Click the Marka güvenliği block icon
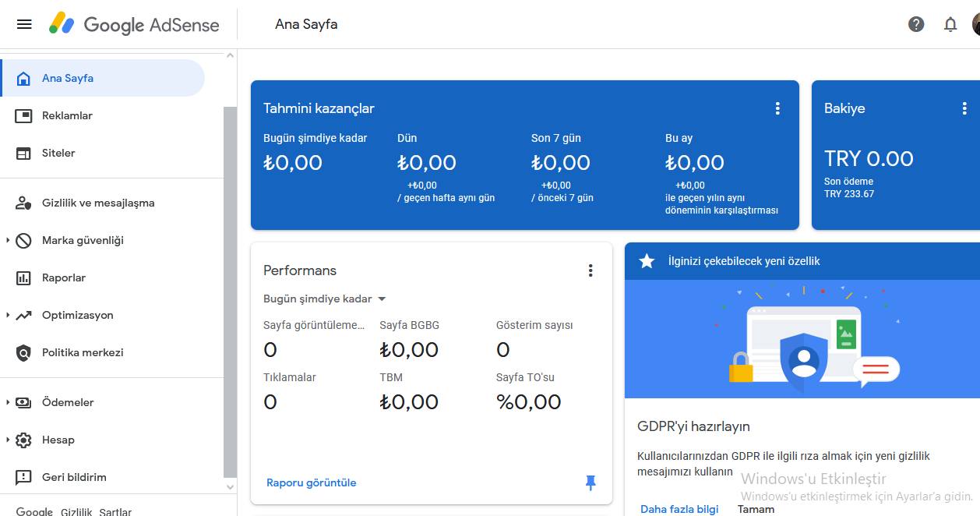This screenshot has height=516, width=980. pos(24,240)
